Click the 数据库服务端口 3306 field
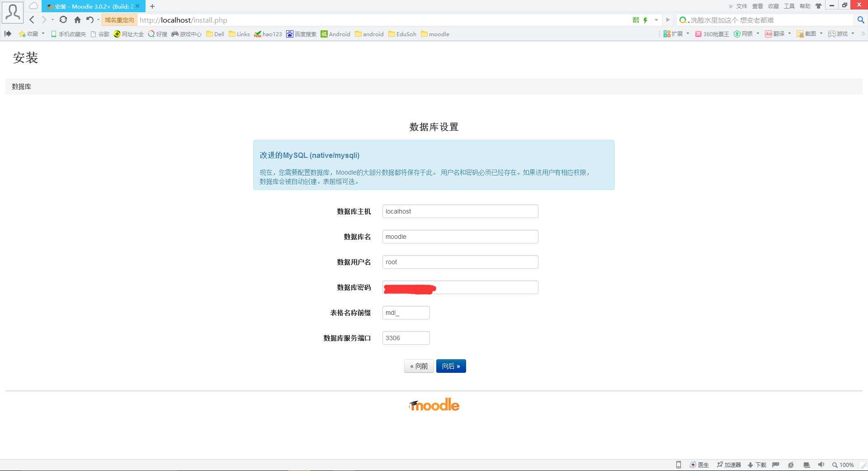The image size is (868, 471). click(406, 338)
